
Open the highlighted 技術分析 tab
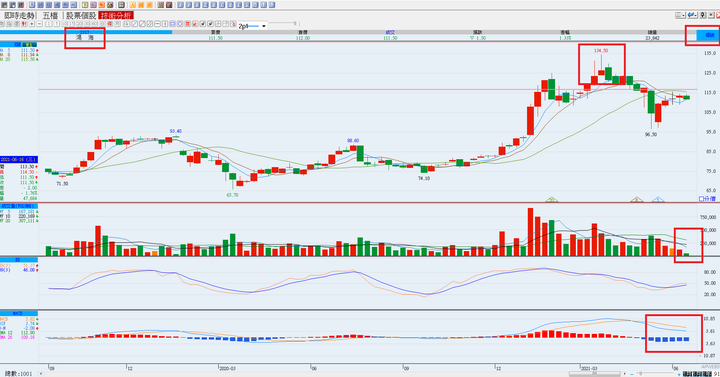click(116, 16)
